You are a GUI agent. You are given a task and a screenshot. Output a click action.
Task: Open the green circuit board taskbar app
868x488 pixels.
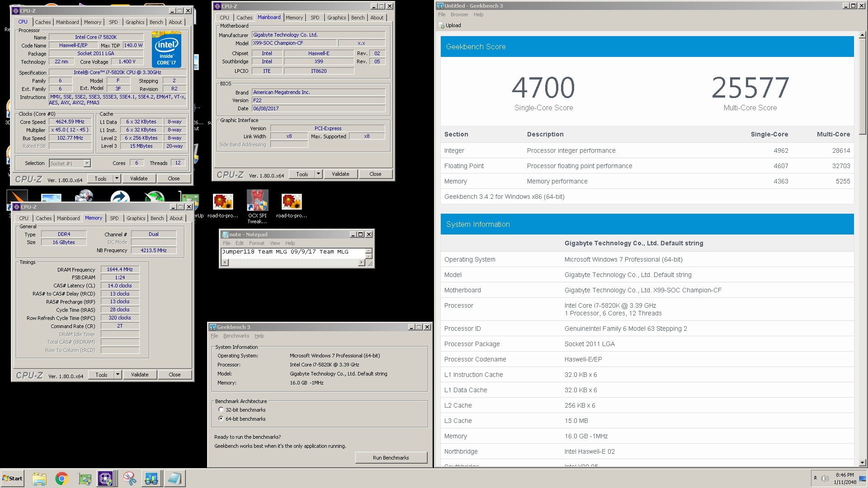85,479
